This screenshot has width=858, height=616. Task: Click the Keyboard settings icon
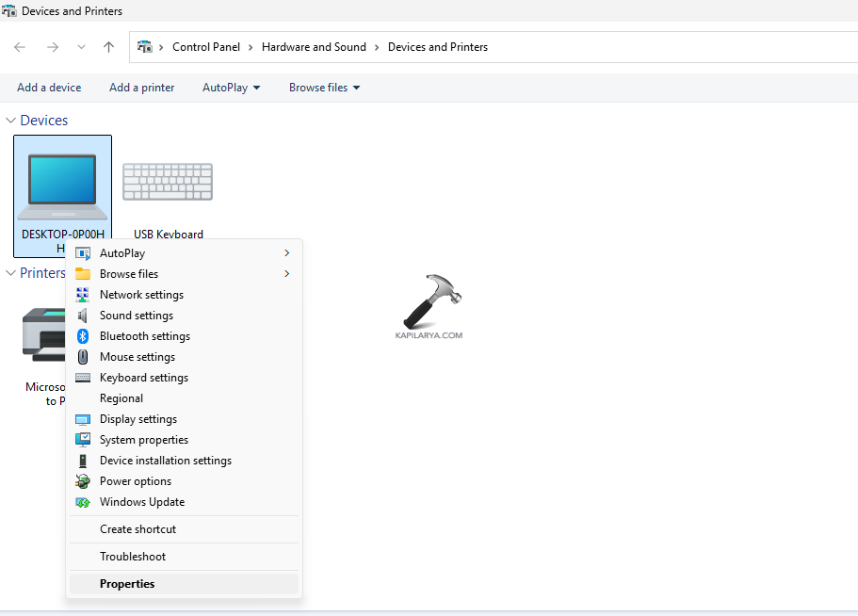pyautogui.click(x=83, y=378)
